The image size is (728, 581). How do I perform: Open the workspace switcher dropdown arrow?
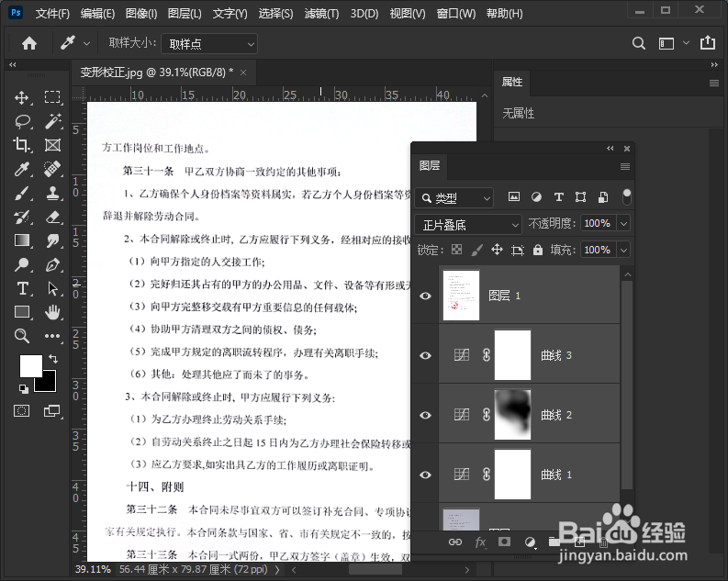(686, 43)
